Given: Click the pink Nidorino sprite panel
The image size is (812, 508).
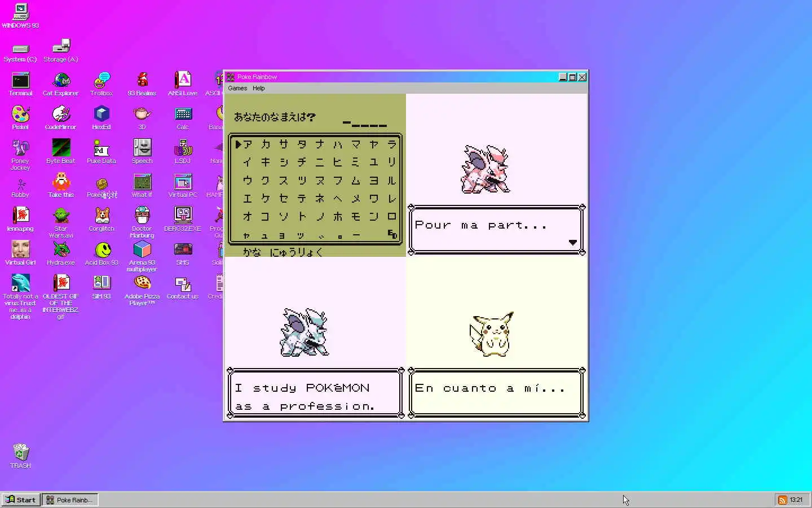Looking at the screenshot, I should (486, 169).
